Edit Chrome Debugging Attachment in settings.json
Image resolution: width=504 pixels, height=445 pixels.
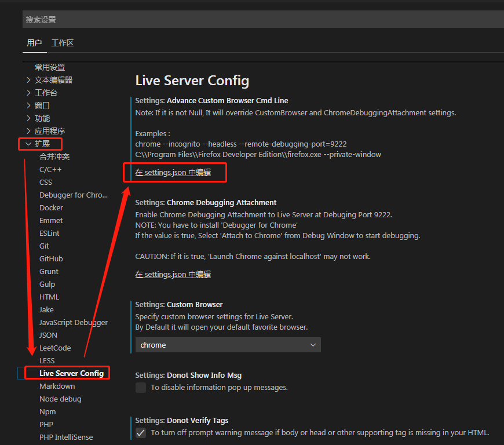point(173,273)
